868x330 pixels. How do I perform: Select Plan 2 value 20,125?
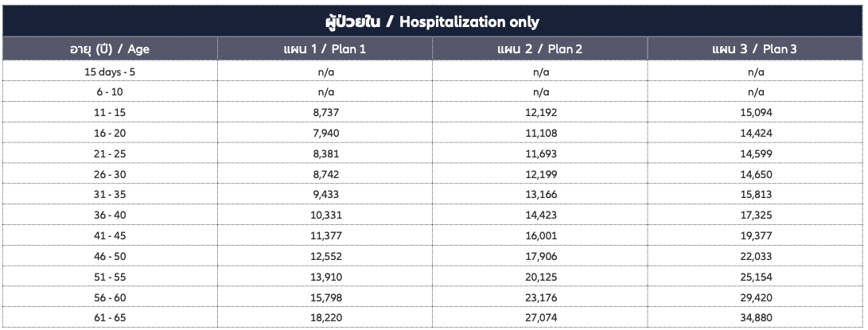click(539, 277)
